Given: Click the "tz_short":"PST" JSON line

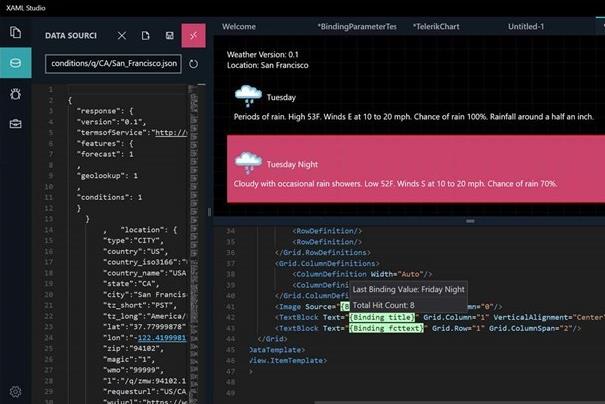Looking at the screenshot, I should click(140, 305).
